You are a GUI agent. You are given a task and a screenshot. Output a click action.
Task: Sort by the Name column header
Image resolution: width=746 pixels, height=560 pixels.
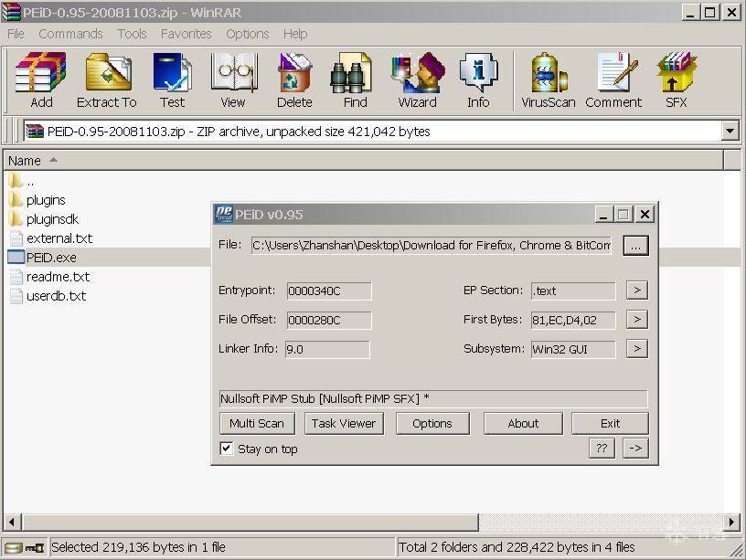click(x=364, y=161)
